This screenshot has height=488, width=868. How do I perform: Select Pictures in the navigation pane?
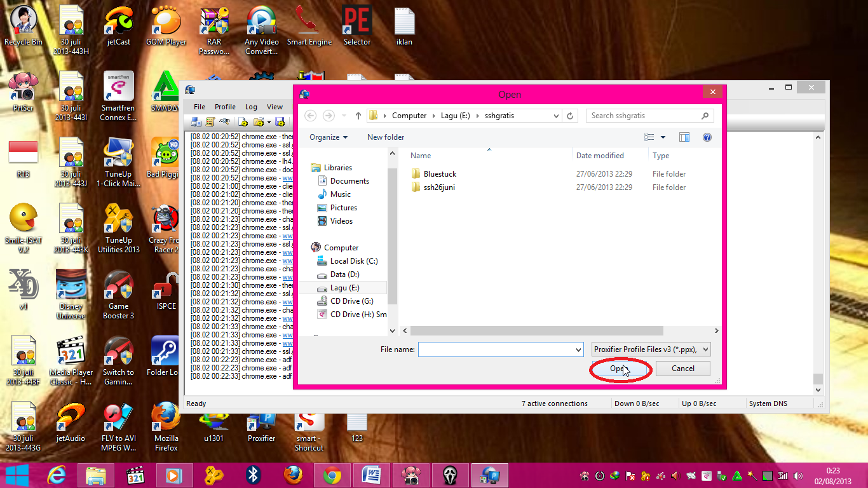click(x=344, y=208)
